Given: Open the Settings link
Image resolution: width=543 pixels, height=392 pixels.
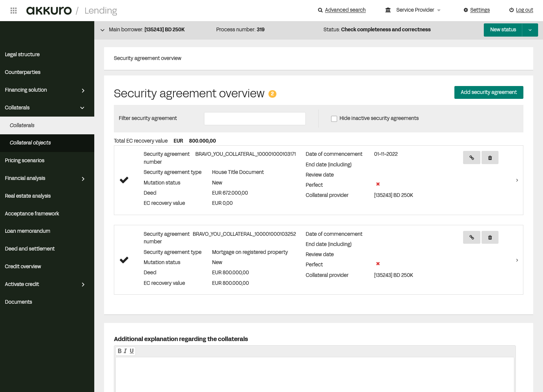Looking at the screenshot, I should (480, 10).
